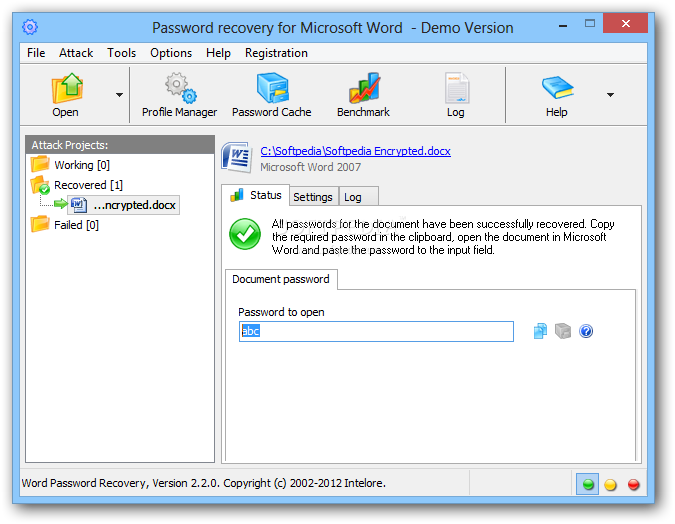
Task: Click the Attack Projects header
Action: coord(120,145)
